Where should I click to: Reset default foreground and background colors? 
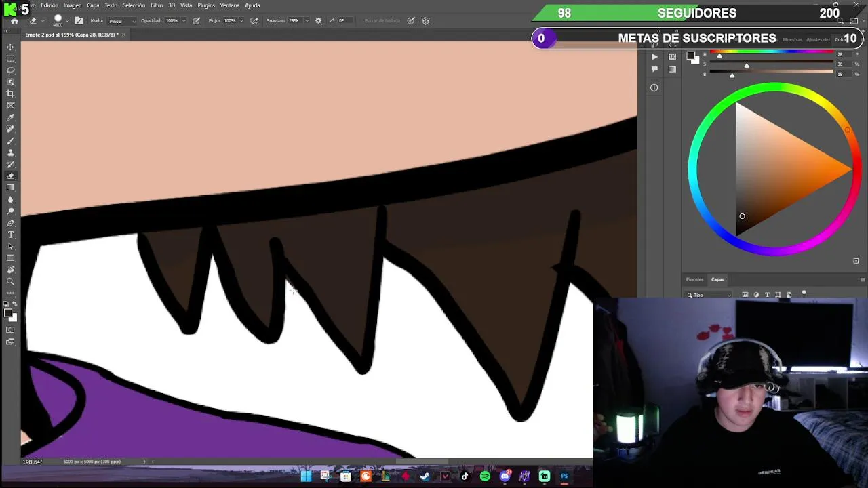point(7,304)
